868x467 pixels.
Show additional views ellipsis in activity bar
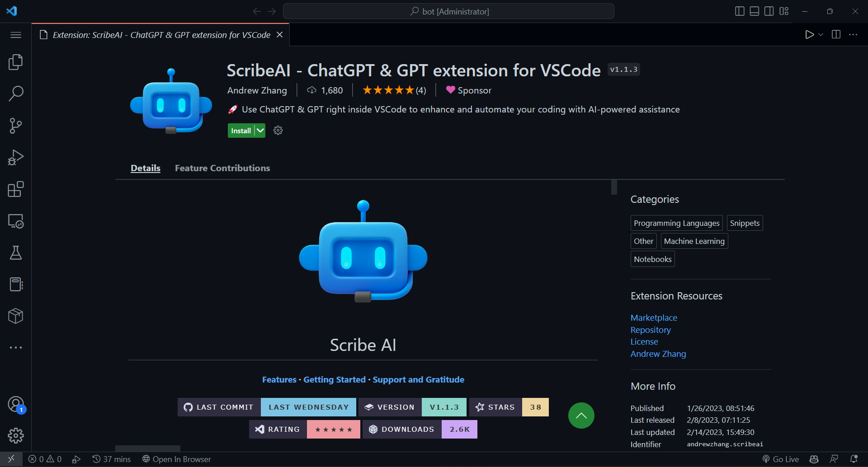tap(16, 348)
